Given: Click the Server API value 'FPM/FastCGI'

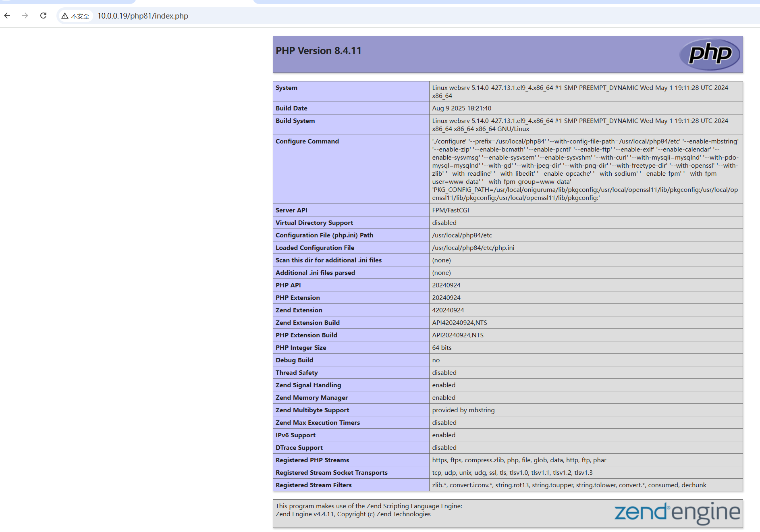Looking at the screenshot, I should [451, 210].
